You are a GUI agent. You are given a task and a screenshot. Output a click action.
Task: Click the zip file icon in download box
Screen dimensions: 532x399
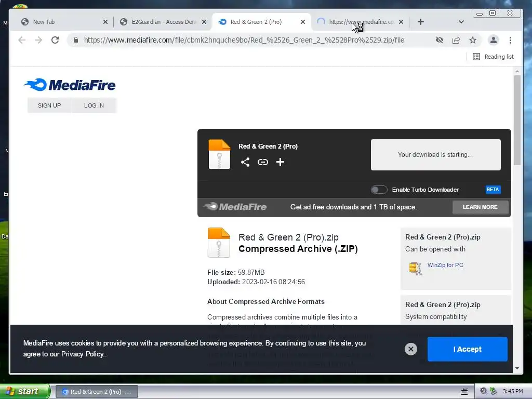tap(219, 154)
